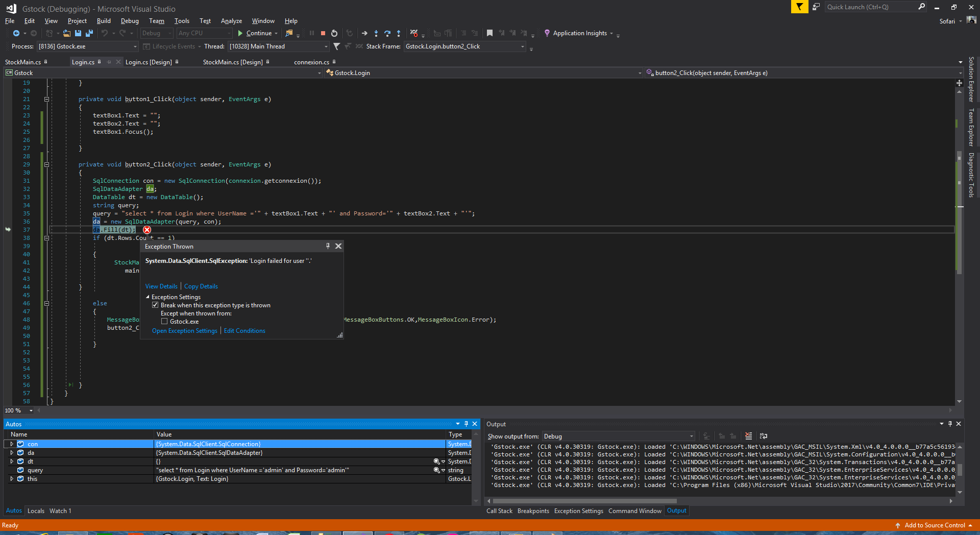The image size is (980, 535).
Task: Open 'Show output from' Debug dropdown
Action: pyautogui.click(x=619, y=436)
